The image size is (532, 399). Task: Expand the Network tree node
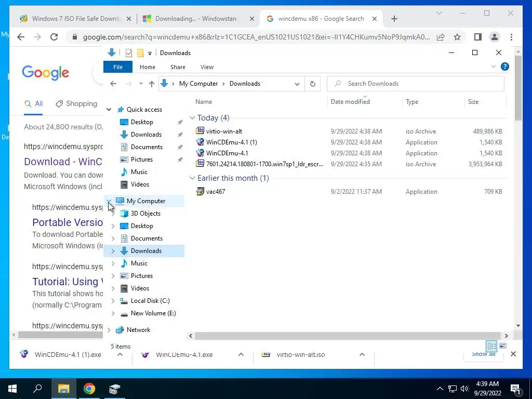[x=109, y=330]
